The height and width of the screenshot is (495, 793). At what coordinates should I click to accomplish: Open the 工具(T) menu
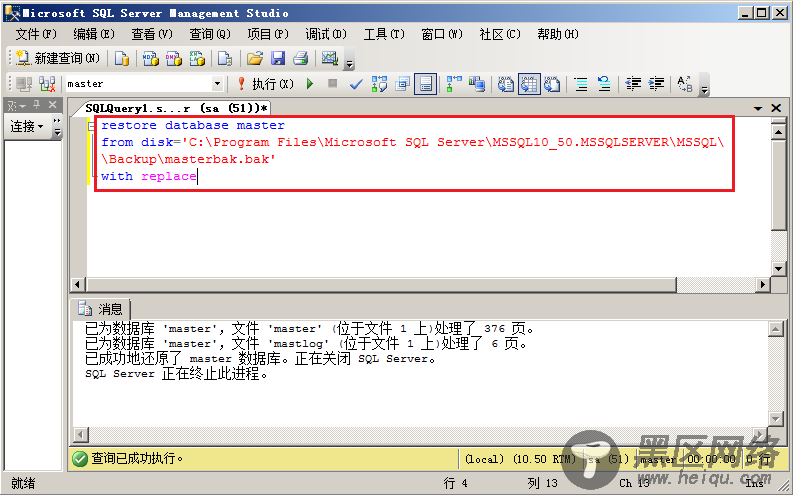pos(384,34)
